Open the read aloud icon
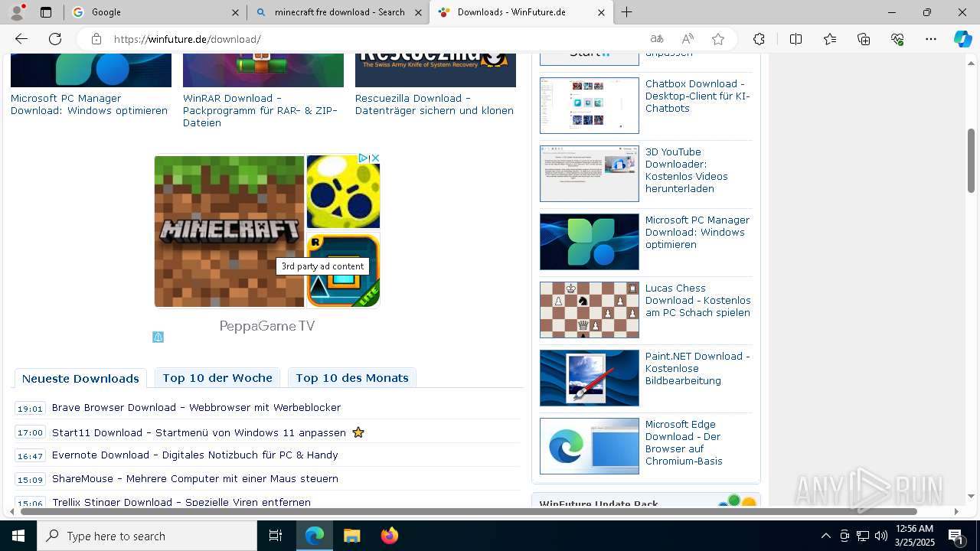This screenshot has height=551, width=980. coord(688,39)
